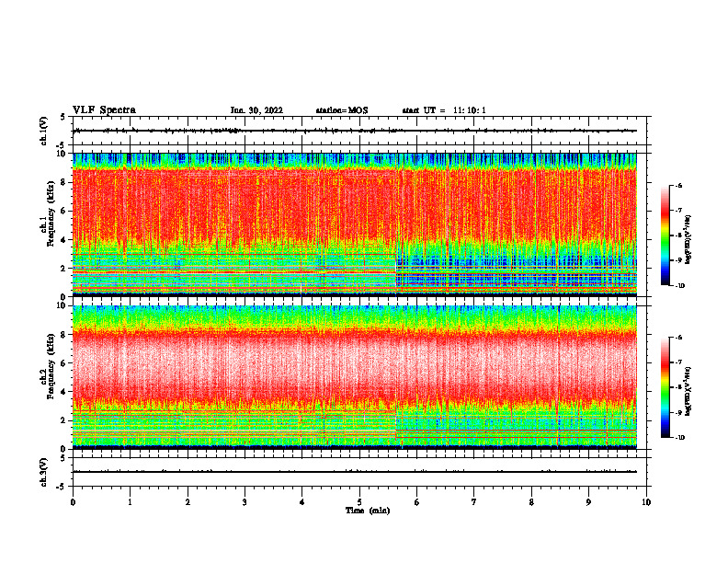Click the ch.1 frequency tick label '4'
This screenshot has width=728, height=563.
pyautogui.click(x=63, y=240)
